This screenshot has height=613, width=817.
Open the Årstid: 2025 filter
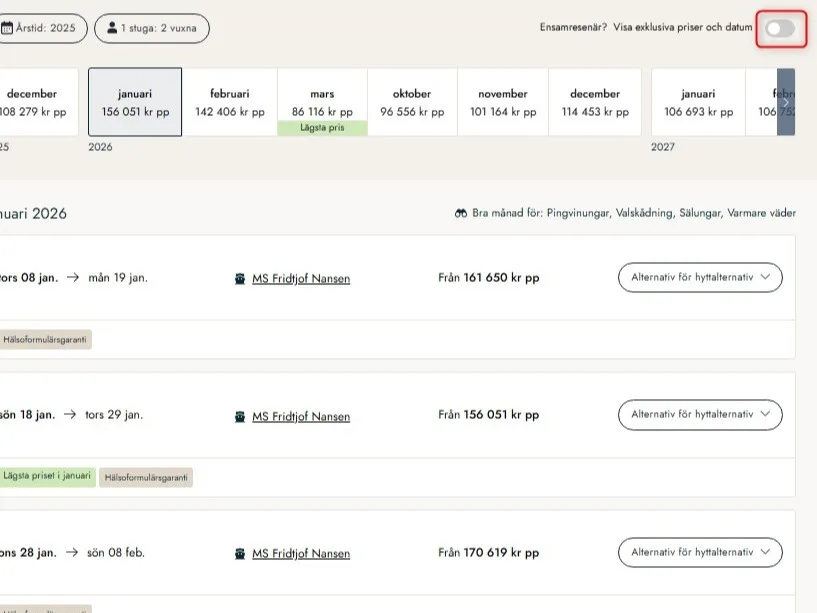coord(45,28)
